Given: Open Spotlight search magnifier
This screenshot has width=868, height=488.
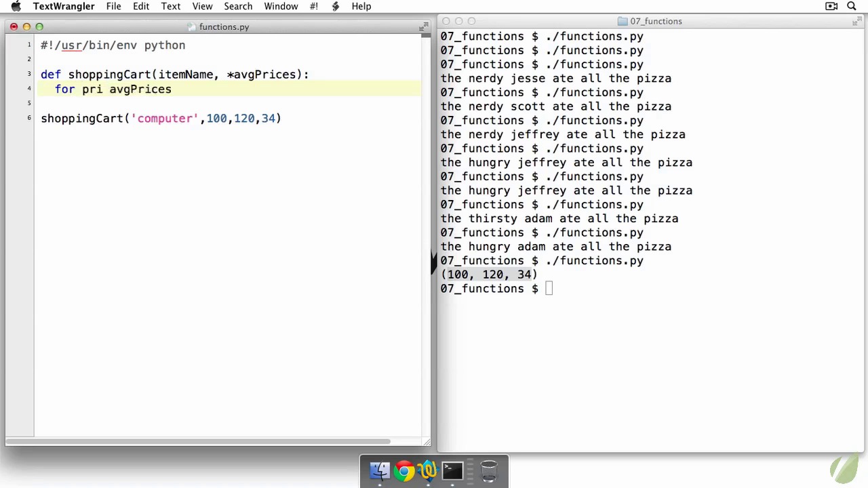Looking at the screenshot, I should 852,6.
